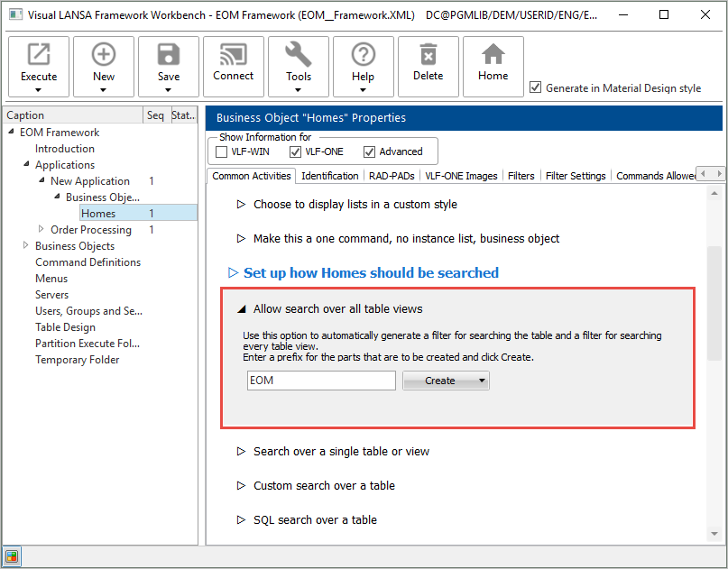The height and width of the screenshot is (569, 728).
Task: Click Set up how Homes should be searched
Action: click(x=371, y=272)
